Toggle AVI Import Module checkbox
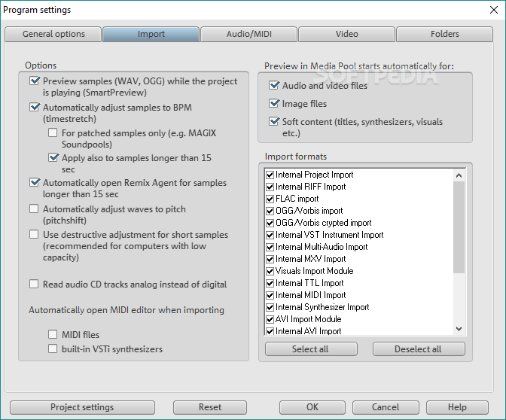This screenshot has width=506, height=420. (270, 319)
